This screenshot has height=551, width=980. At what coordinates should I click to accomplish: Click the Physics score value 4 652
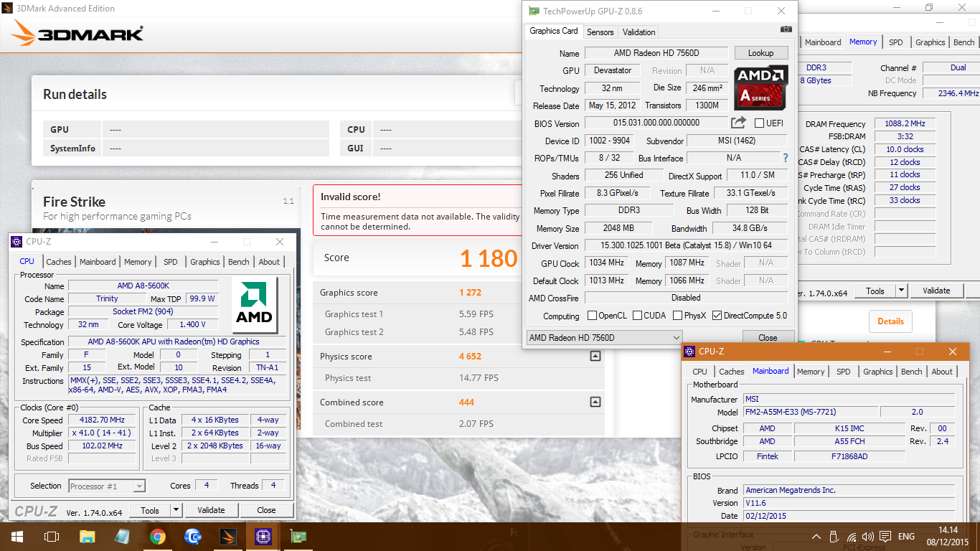[x=471, y=356]
